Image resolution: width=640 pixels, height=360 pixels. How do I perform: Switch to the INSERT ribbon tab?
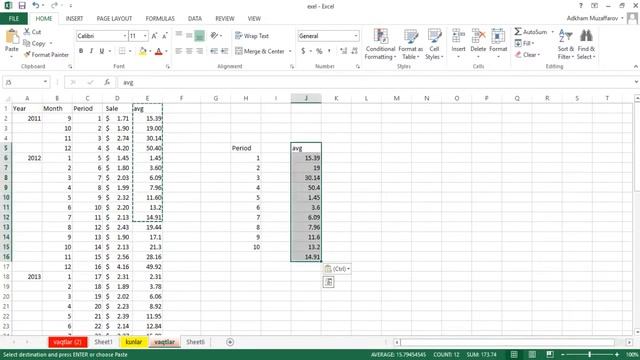click(74, 18)
